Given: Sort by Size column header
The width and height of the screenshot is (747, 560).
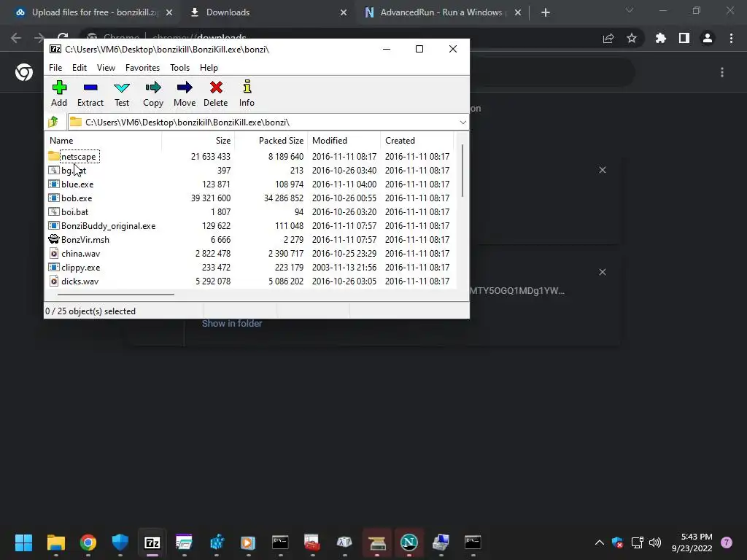Looking at the screenshot, I should [x=198, y=141].
